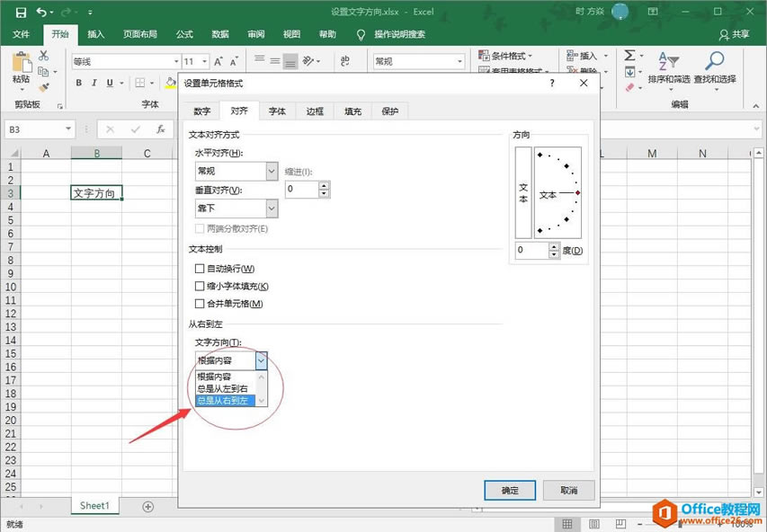Click the 确定 OK button
767x532 pixels.
click(509, 491)
